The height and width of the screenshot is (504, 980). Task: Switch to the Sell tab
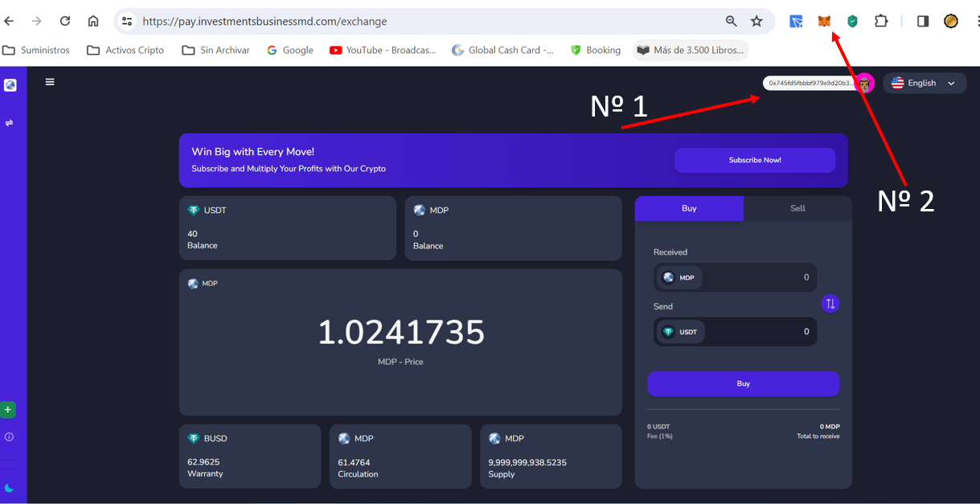tap(798, 208)
